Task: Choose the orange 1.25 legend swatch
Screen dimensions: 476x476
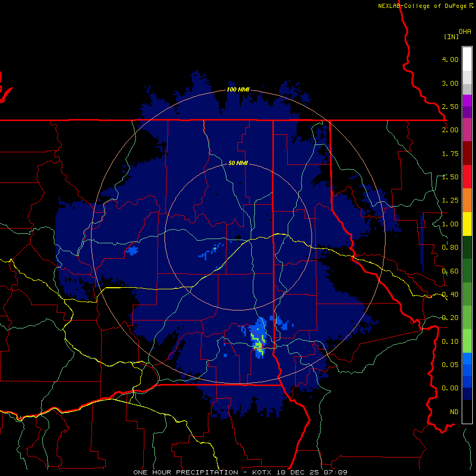Action: coord(467,200)
